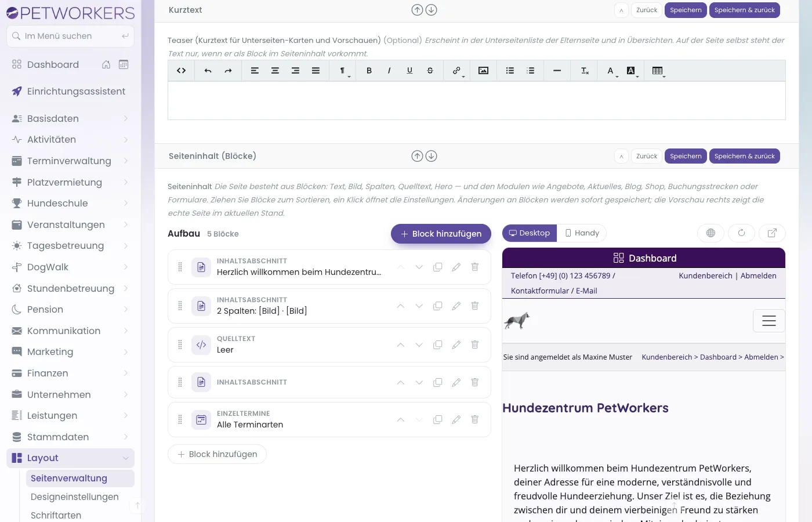Open the table insert dropdown
This screenshot has height=522, width=812.
click(658, 71)
